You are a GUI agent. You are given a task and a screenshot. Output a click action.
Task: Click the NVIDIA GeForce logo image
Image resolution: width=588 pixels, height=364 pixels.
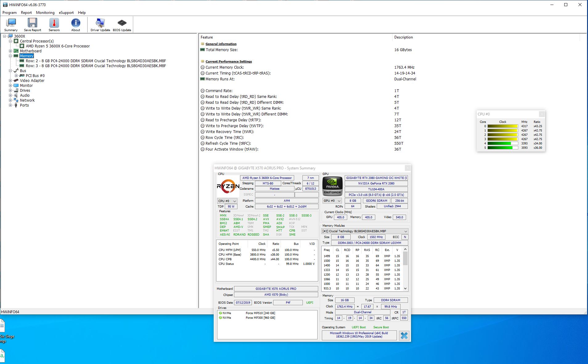[332, 186]
